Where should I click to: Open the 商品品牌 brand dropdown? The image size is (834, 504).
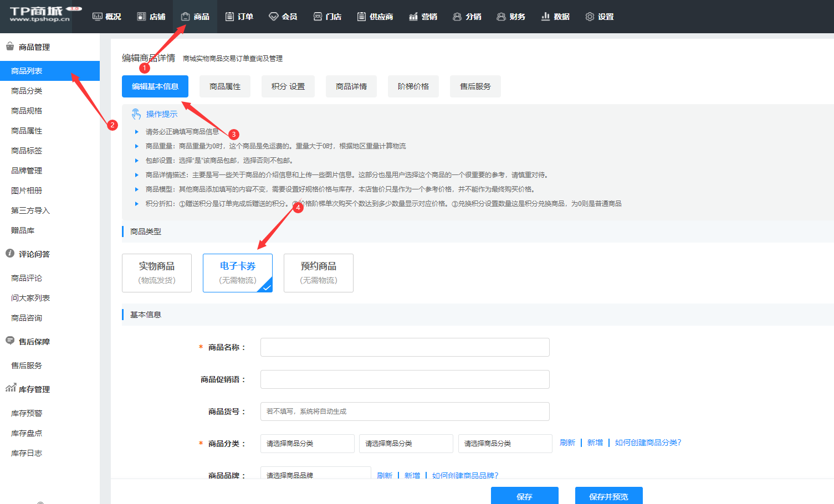[x=315, y=475]
